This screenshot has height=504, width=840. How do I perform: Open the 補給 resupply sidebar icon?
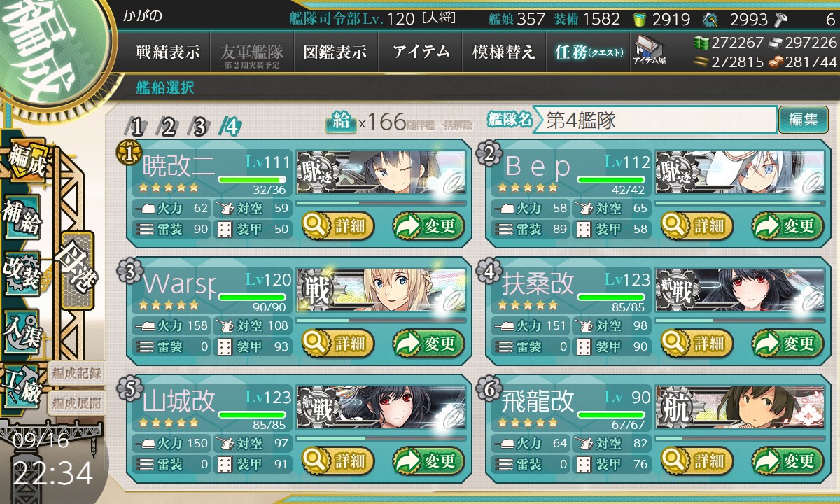point(22,219)
